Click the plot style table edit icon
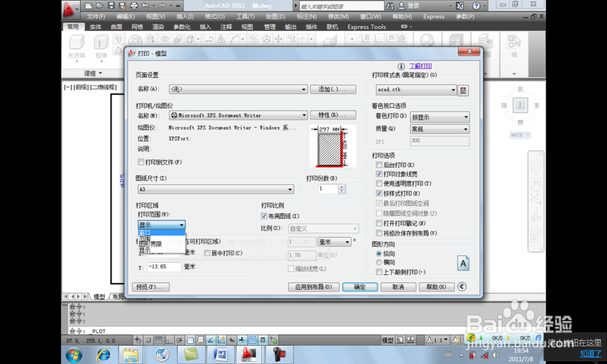Image resolution: width=607 pixels, height=364 pixels. tap(463, 90)
